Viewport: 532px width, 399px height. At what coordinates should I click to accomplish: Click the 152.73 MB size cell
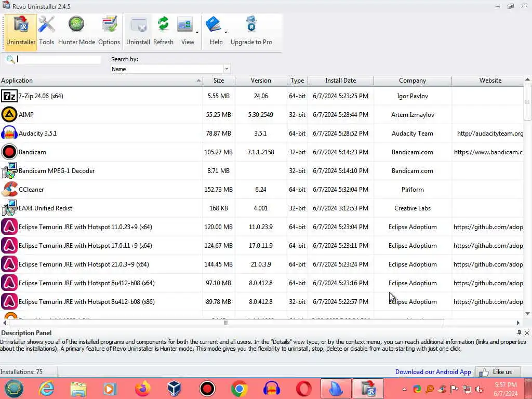tap(219, 189)
